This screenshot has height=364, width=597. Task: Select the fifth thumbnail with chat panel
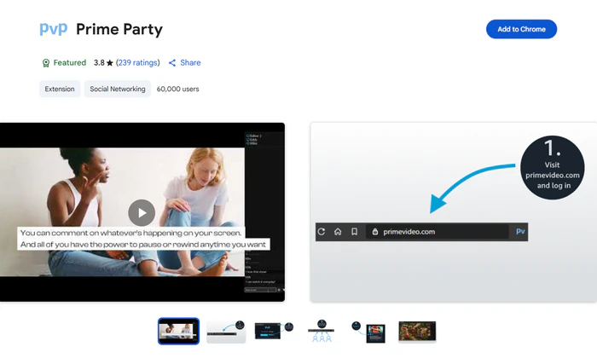pyautogui.click(x=370, y=332)
